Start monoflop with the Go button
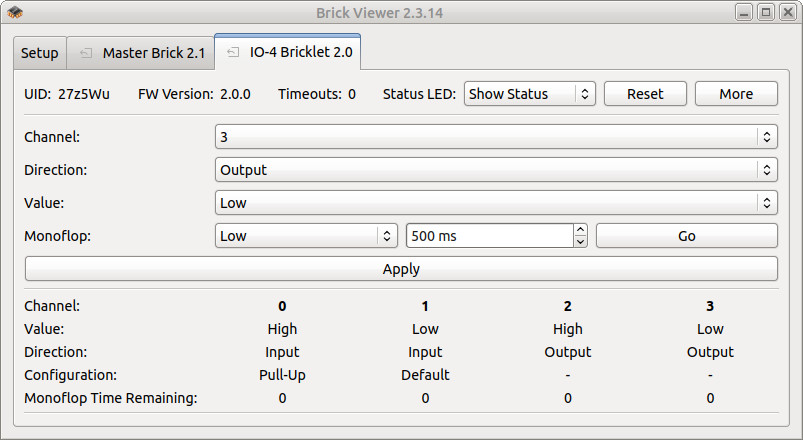This screenshot has height=440, width=803. click(x=686, y=236)
